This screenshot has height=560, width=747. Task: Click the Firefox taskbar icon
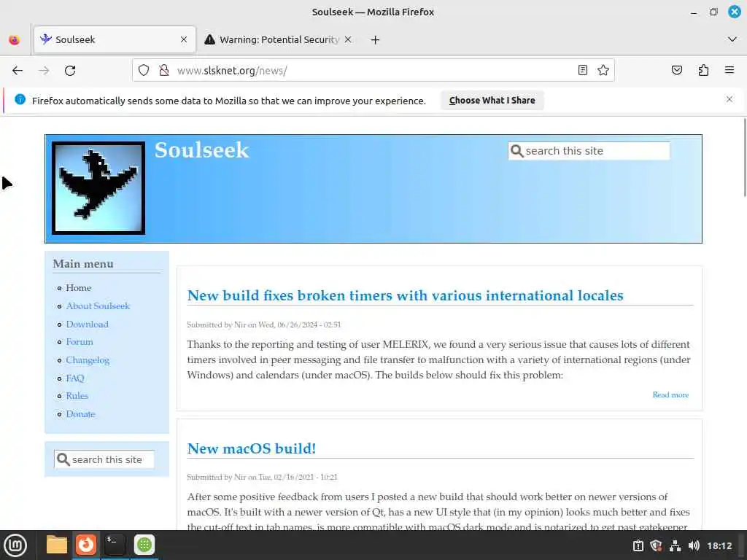(x=86, y=545)
